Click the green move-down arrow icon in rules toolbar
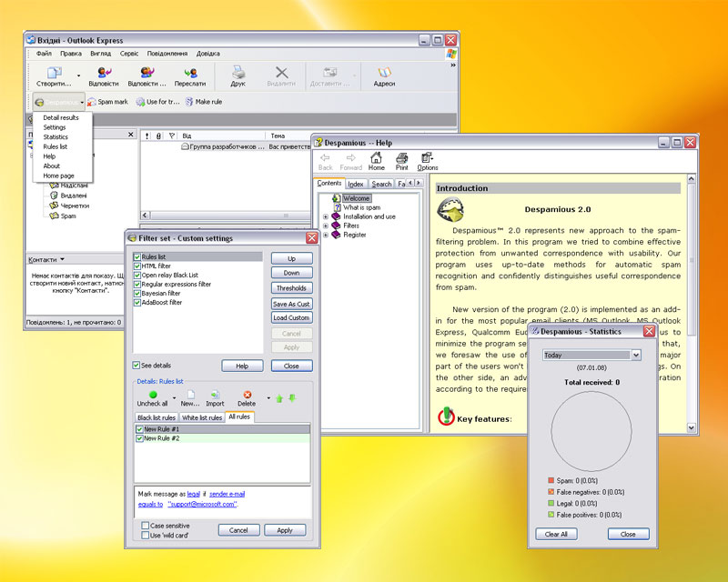 pos(292,397)
